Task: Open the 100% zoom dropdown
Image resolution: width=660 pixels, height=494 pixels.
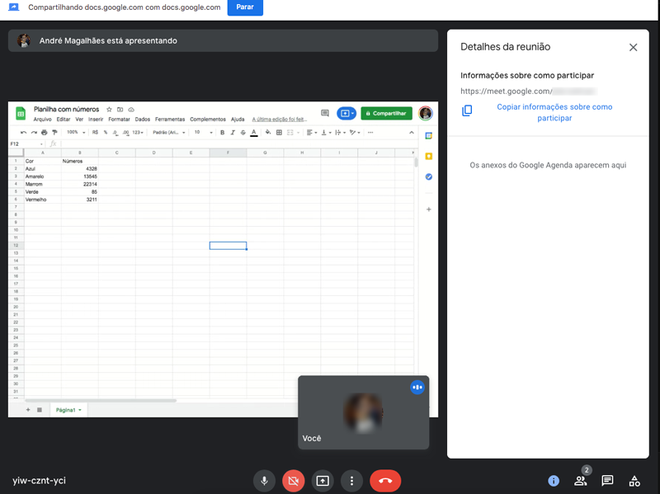Action: point(76,133)
